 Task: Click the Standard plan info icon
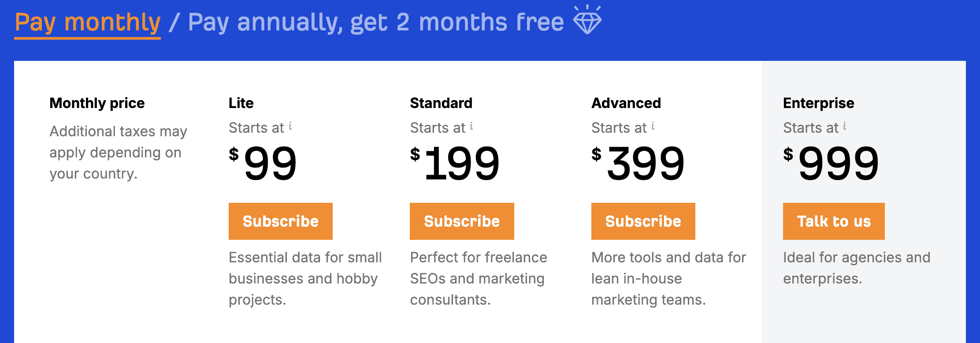pyautogui.click(x=471, y=127)
